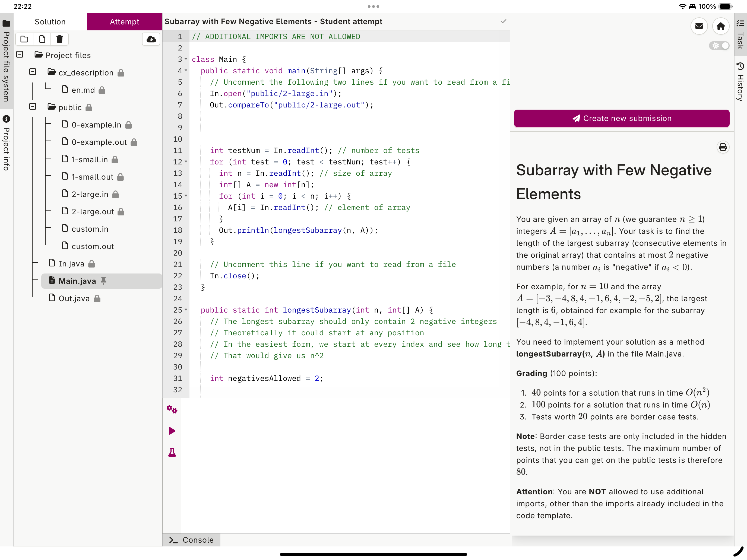Run code with play icon
The image size is (747, 560).
[172, 431]
